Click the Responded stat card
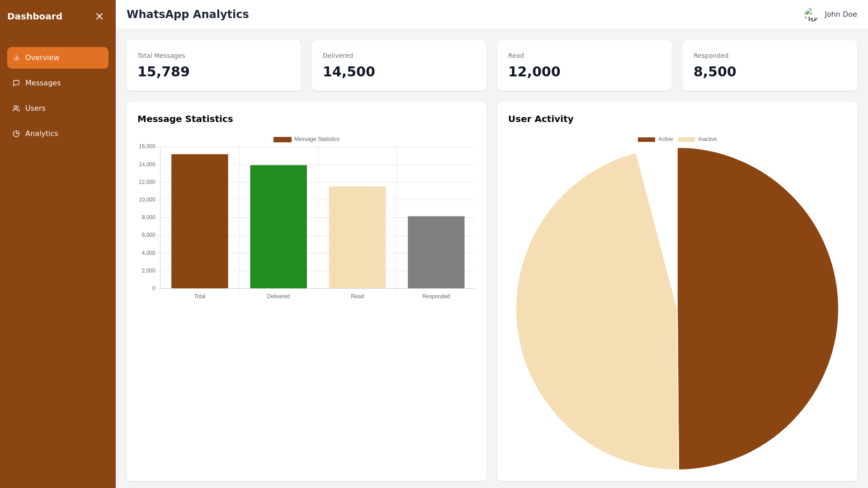 769,66
